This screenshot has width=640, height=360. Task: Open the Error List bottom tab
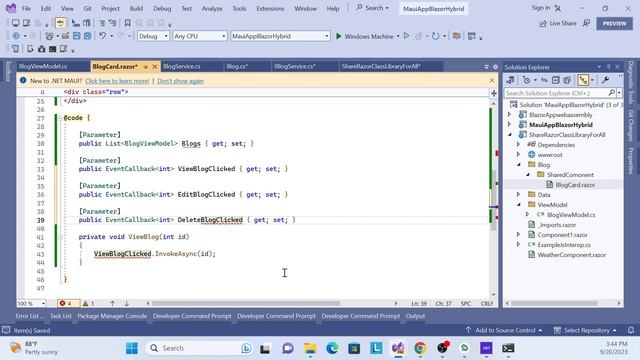(x=29, y=316)
